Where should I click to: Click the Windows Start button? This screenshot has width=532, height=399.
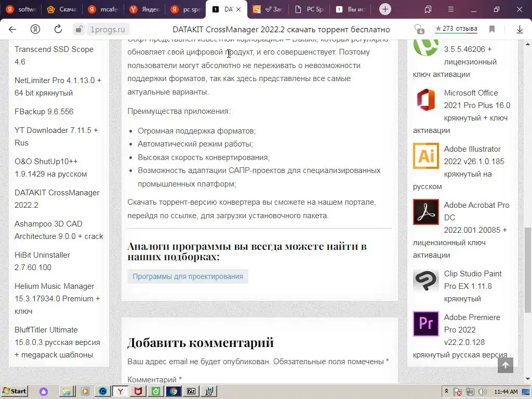pos(15,391)
